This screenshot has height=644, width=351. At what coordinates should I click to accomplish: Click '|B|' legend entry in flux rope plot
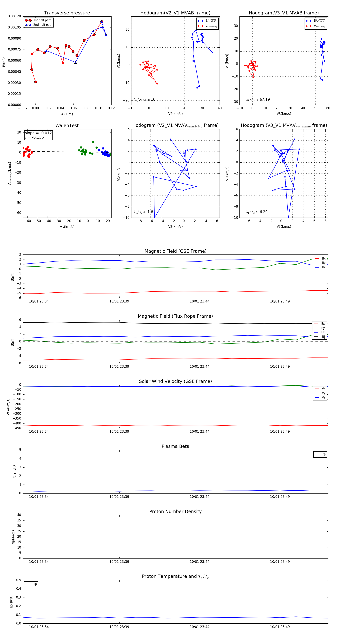[x=320, y=337]
